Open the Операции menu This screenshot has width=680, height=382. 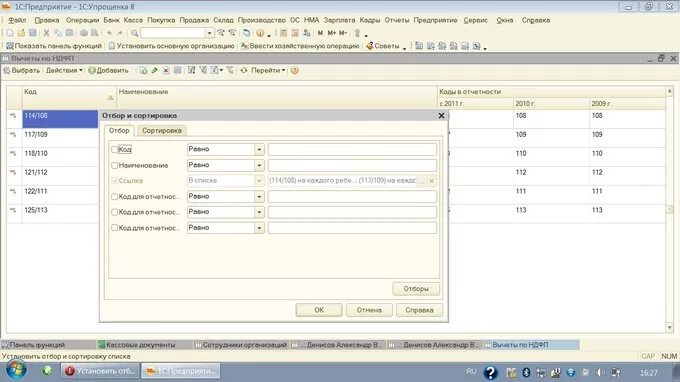[82, 20]
